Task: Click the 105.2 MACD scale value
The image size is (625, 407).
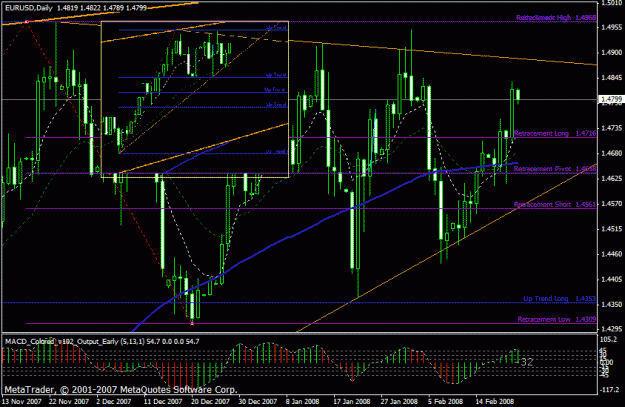Action: (x=610, y=339)
